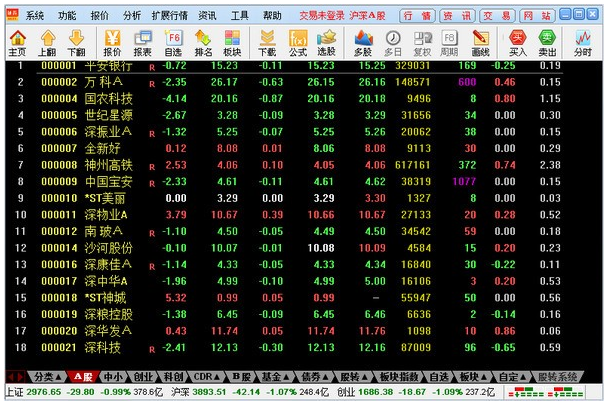
Task: Open the 公式 formula icon
Action: coord(298,43)
